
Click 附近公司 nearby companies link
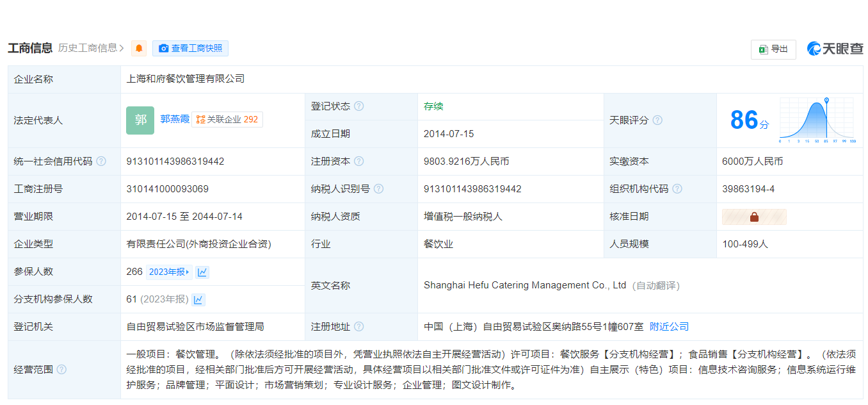click(669, 327)
